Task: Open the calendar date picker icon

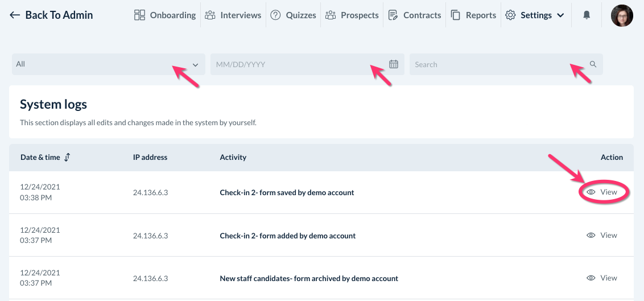Action: [x=393, y=64]
